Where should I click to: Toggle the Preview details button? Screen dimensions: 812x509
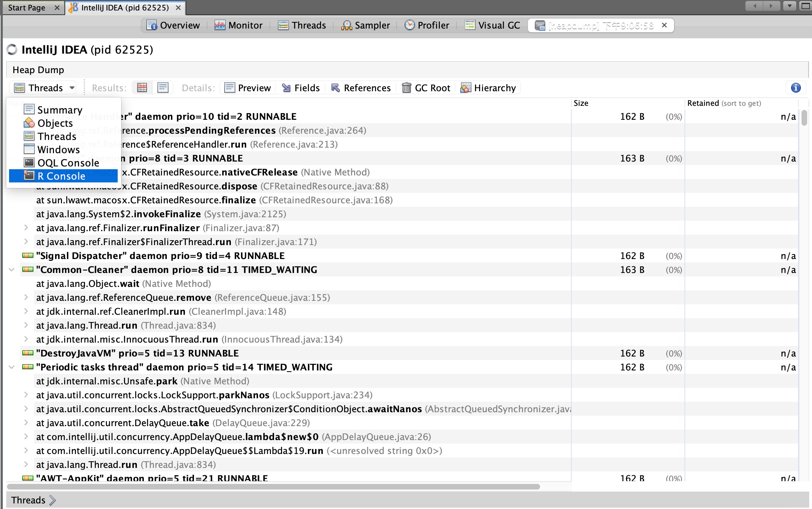(248, 88)
